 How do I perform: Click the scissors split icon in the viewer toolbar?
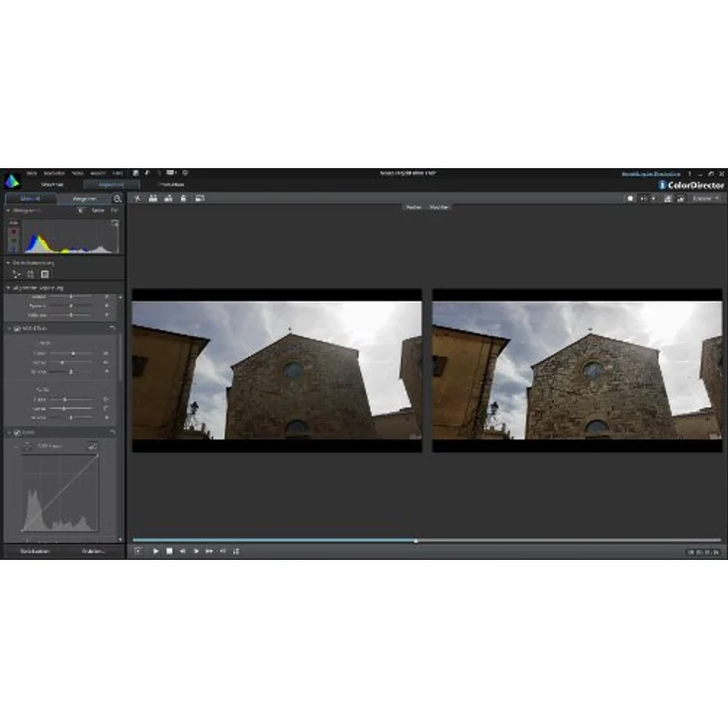coord(137,198)
